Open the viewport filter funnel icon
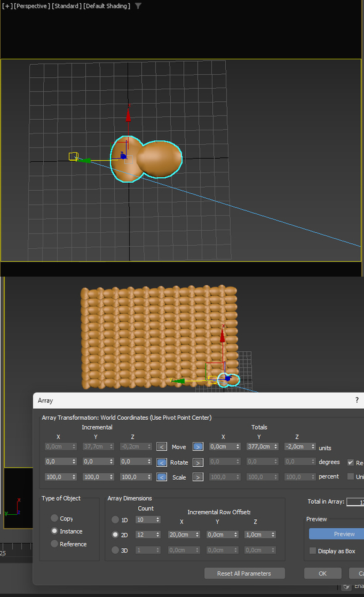 tap(138, 6)
